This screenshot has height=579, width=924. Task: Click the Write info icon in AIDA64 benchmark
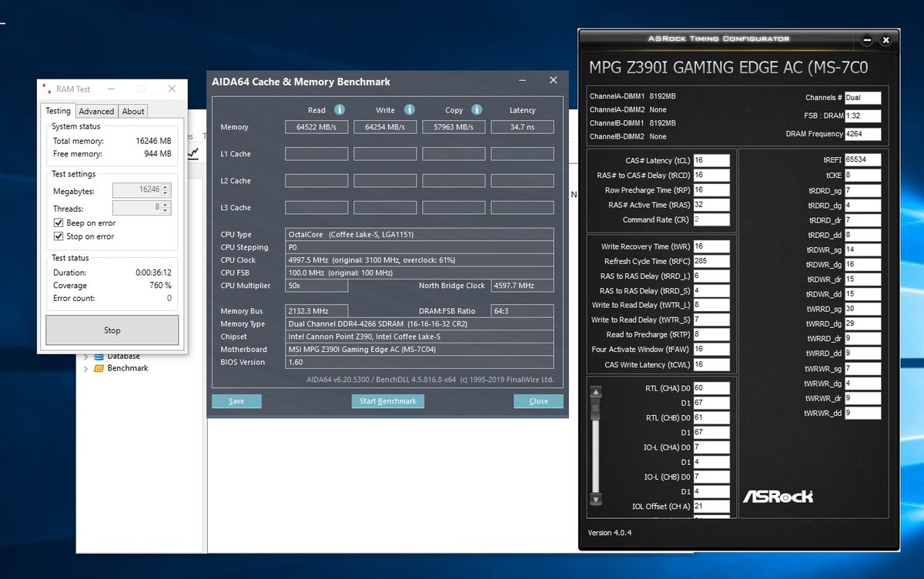pos(410,109)
